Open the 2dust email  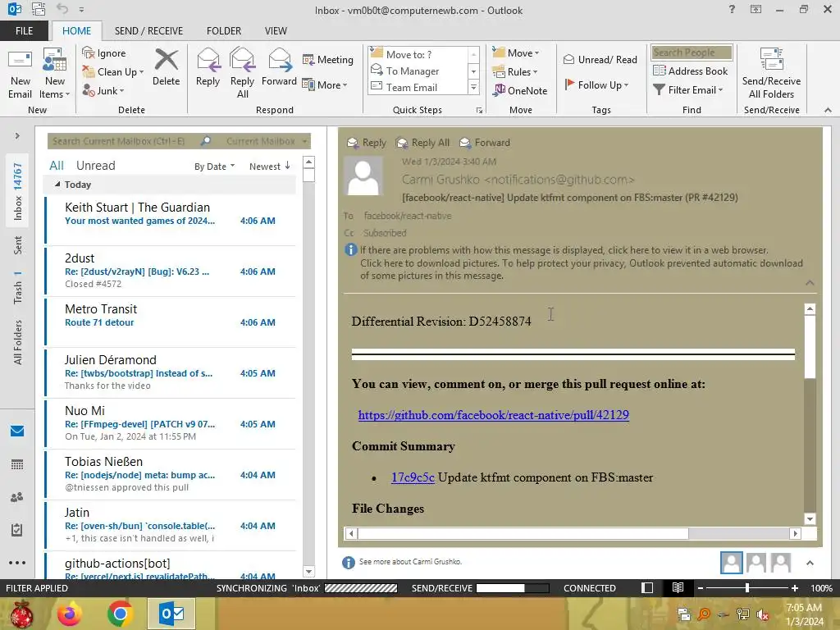pyautogui.click(x=171, y=271)
